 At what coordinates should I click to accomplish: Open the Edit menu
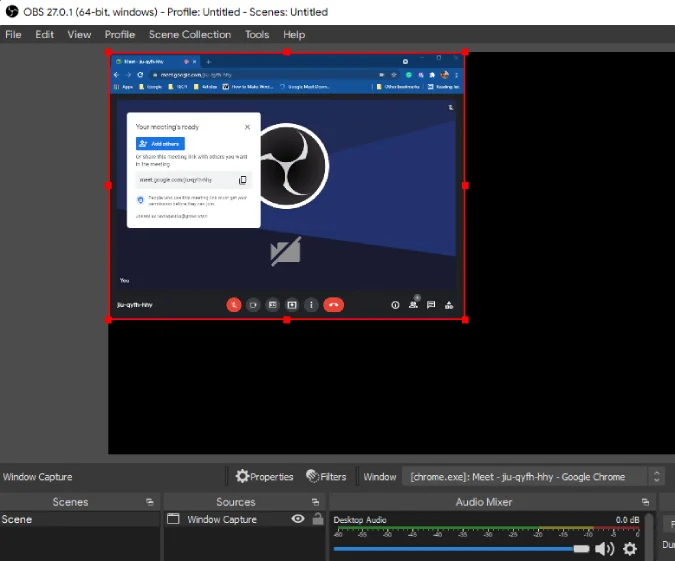44,34
